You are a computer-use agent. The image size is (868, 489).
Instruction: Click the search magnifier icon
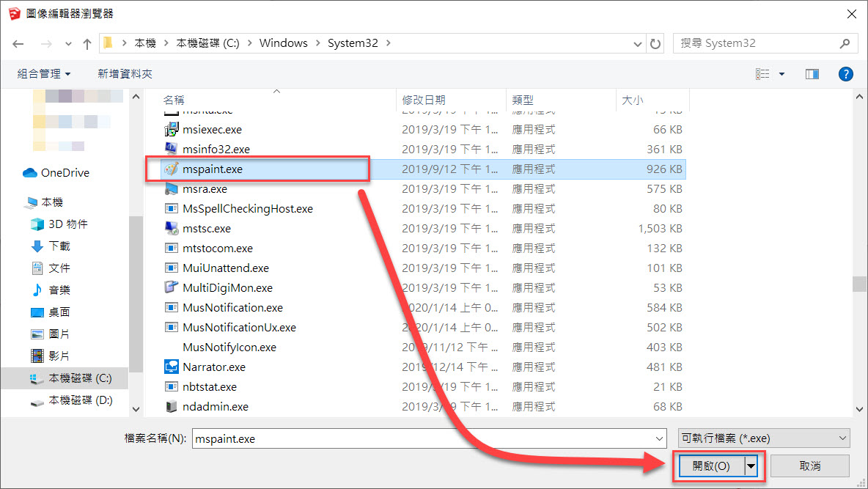[845, 43]
